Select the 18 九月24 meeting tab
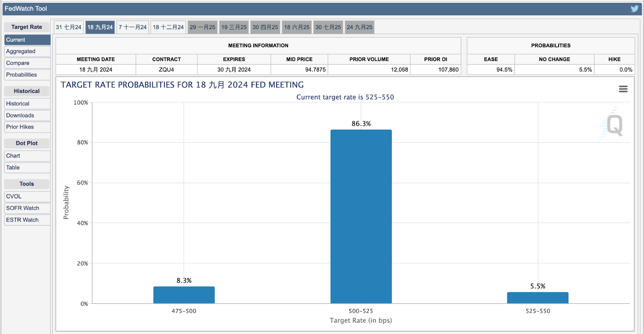This screenshot has width=644, height=334. point(100,27)
